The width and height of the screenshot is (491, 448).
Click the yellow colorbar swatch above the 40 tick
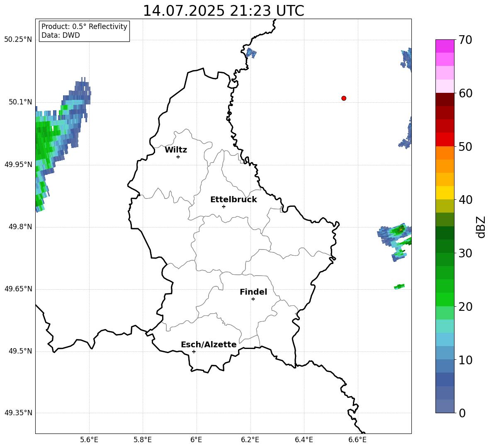click(445, 193)
